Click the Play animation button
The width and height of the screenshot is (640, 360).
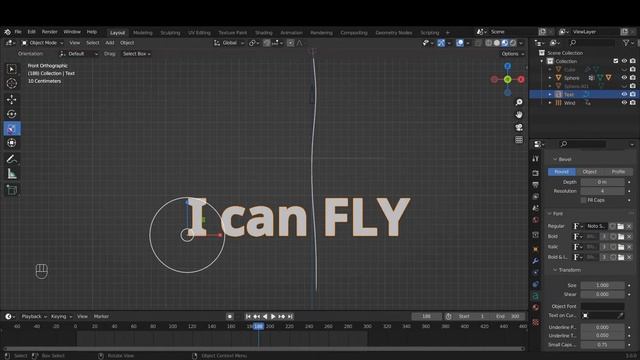click(x=273, y=316)
